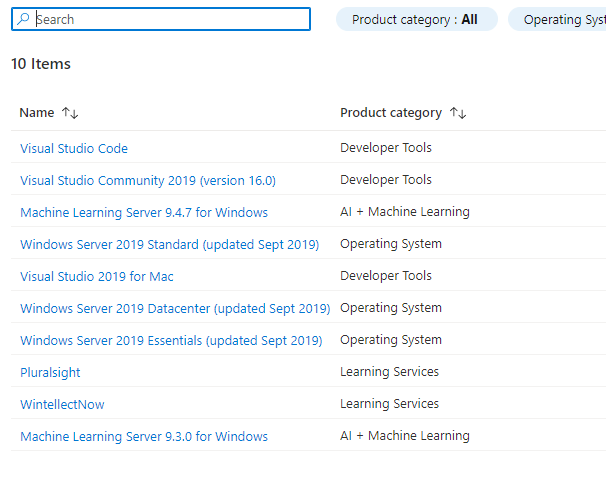This screenshot has height=485, width=606.
Task: Select Developer Tools cell in Visual Studio for Mac row
Action: click(386, 276)
